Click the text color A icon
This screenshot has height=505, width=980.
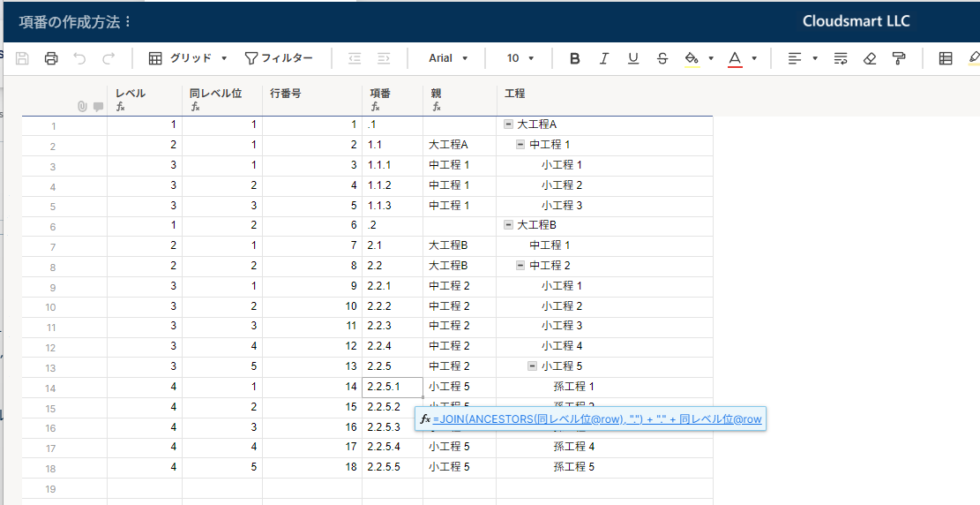(735, 59)
